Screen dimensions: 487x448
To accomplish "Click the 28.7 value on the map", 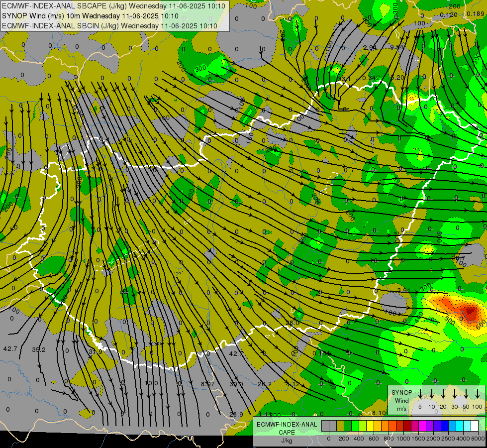I will pyautogui.click(x=459, y=258).
